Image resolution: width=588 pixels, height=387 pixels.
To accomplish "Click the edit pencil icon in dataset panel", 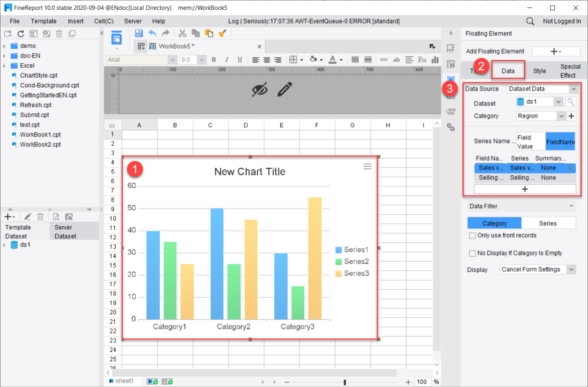I will pyautogui.click(x=28, y=216).
